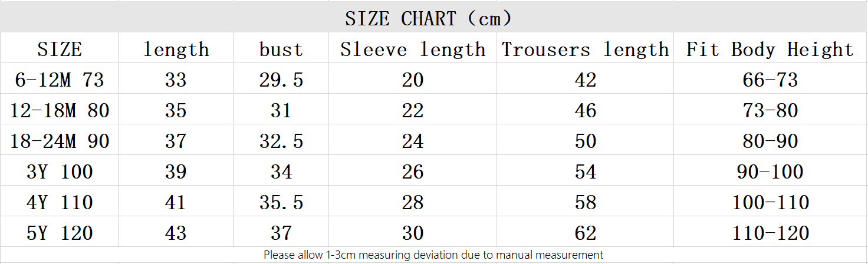Select the length value 33 cell
This screenshot has height=264, width=868.
(176, 80)
